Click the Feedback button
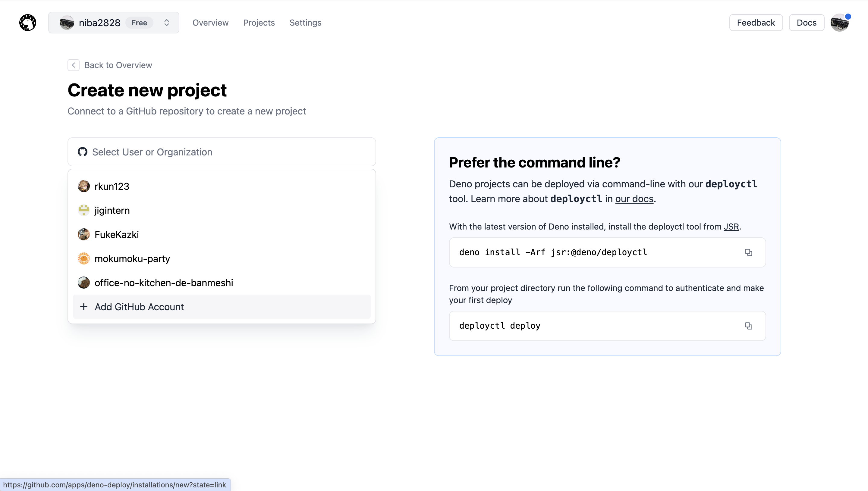The width and height of the screenshot is (868, 491). tap(756, 23)
